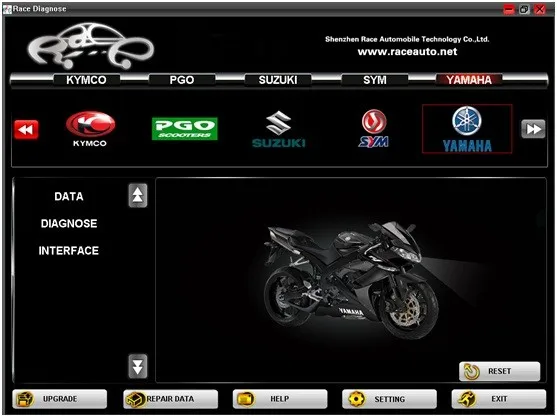This screenshot has height=417, width=557.
Task: Select the SYM brand logo
Action: pos(374,128)
